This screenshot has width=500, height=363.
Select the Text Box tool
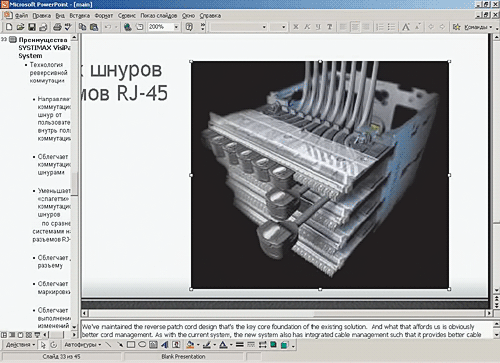(153, 345)
